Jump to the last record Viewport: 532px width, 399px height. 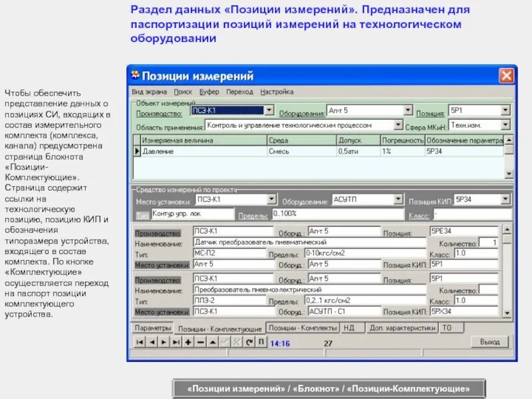point(176,342)
